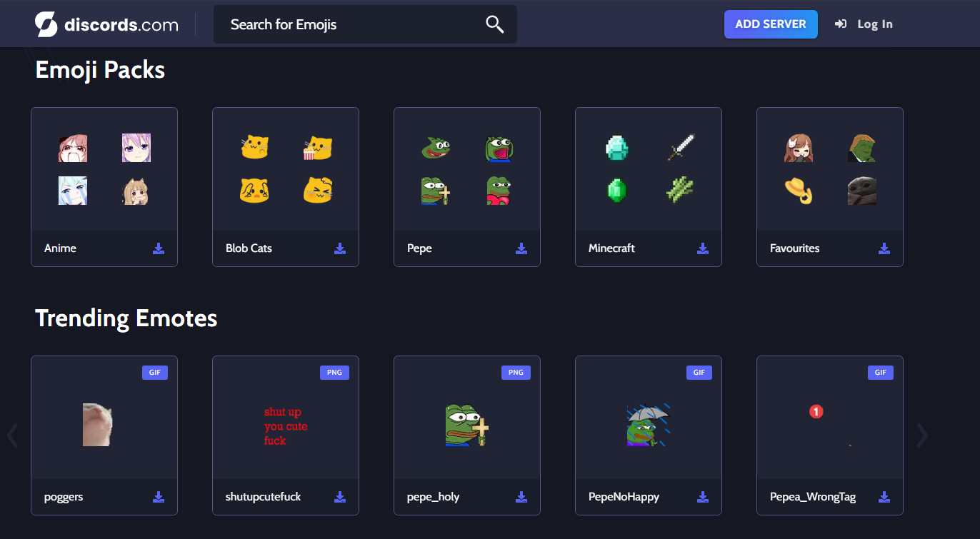Click the red notification badge emote image
980x539 pixels.
(x=816, y=411)
